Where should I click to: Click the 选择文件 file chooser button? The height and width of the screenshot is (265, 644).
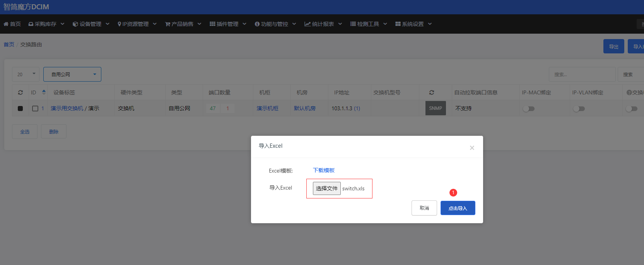click(327, 188)
